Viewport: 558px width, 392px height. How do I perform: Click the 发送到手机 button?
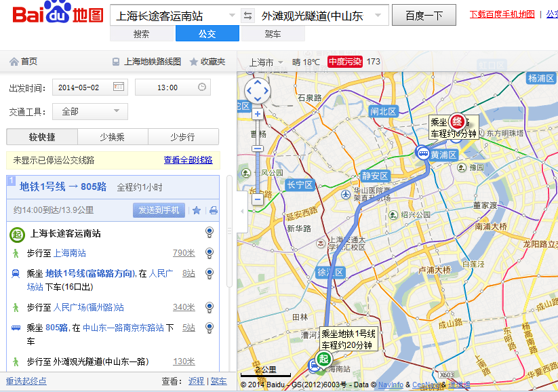coord(159,210)
